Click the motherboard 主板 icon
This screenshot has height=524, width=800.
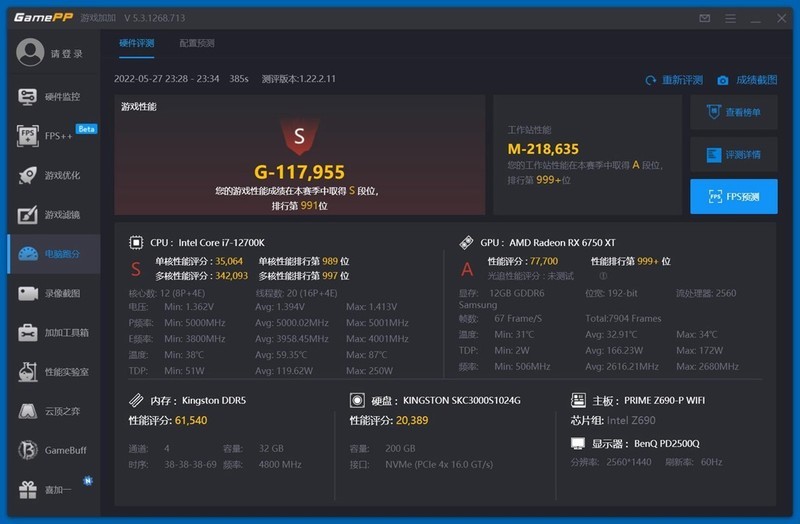578,400
